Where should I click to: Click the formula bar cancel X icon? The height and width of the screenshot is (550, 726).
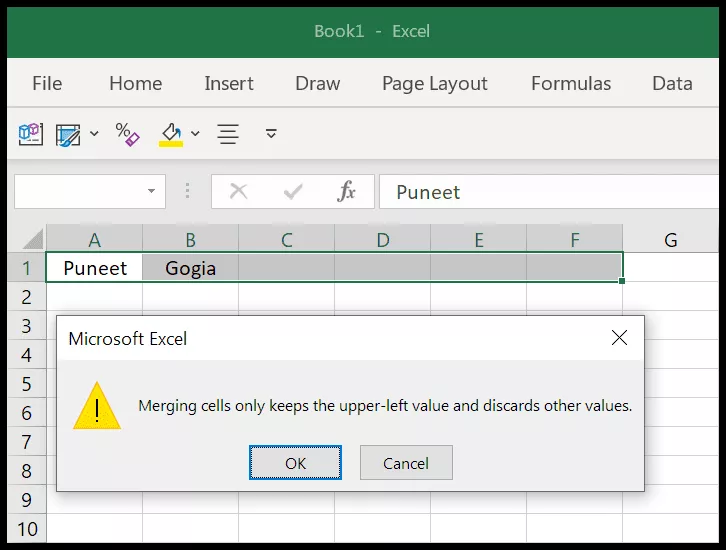coord(238,191)
